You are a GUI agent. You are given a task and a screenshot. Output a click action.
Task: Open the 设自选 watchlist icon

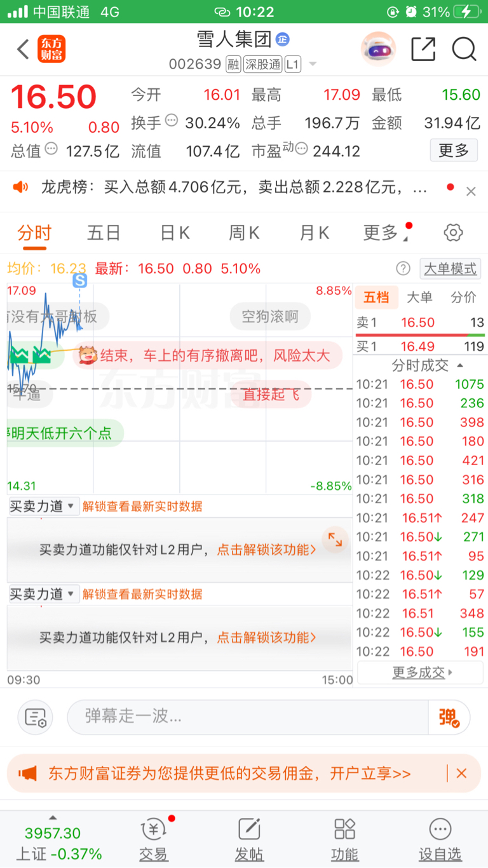pos(440,839)
